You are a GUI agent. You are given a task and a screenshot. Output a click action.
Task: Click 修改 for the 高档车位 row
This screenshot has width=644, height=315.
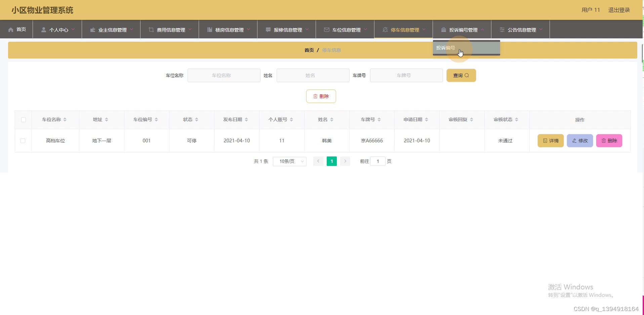(580, 141)
